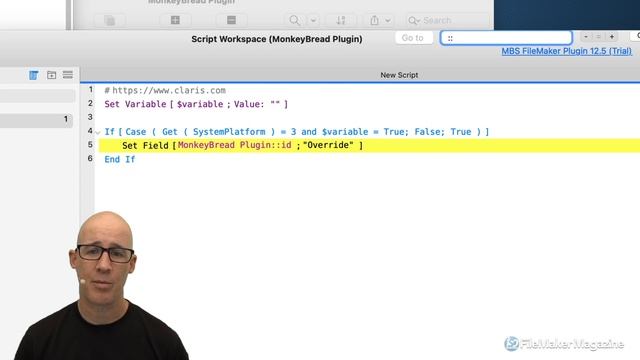The image size is (640, 360).
Task: Click the sort records icon in background window
Action: pyautogui.click(x=341, y=20)
